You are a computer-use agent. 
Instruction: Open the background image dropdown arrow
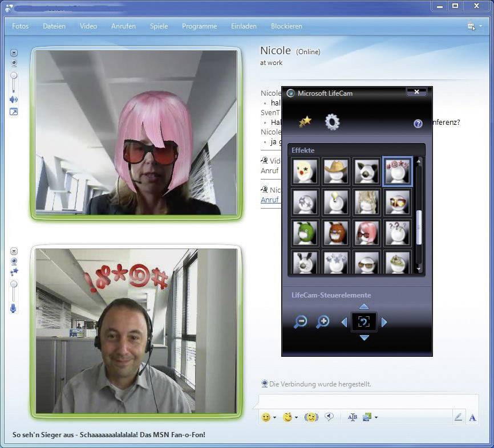click(376, 417)
